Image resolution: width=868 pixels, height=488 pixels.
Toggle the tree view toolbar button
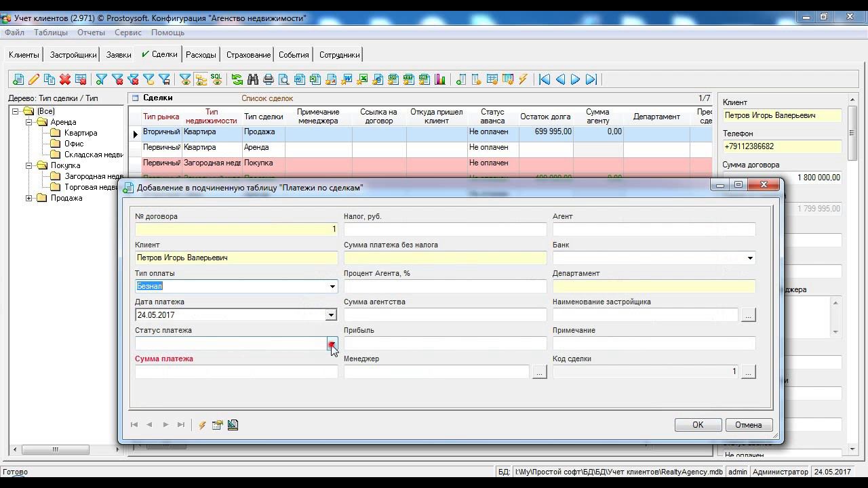tap(201, 79)
